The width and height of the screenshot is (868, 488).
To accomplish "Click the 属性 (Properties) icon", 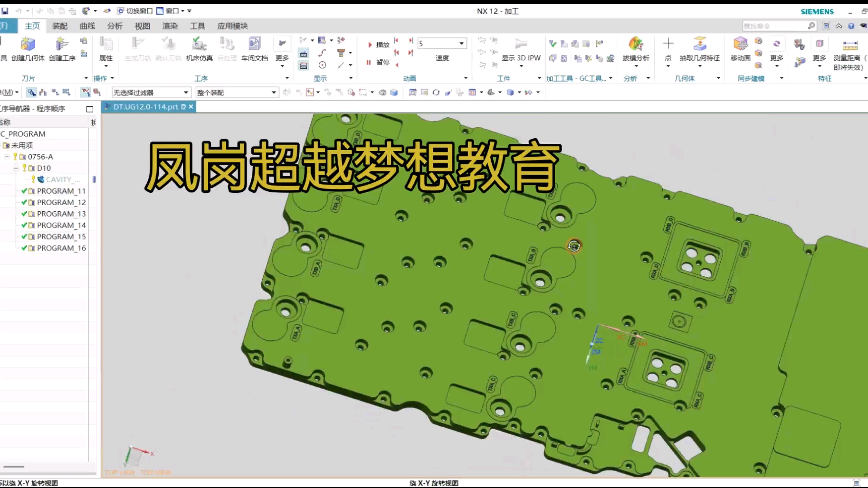I will 105,44.
